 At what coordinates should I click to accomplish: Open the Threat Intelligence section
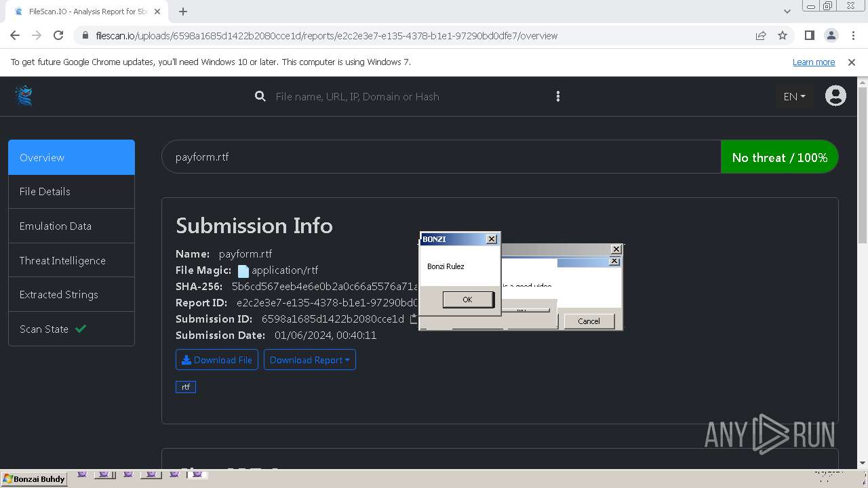[71, 260]
